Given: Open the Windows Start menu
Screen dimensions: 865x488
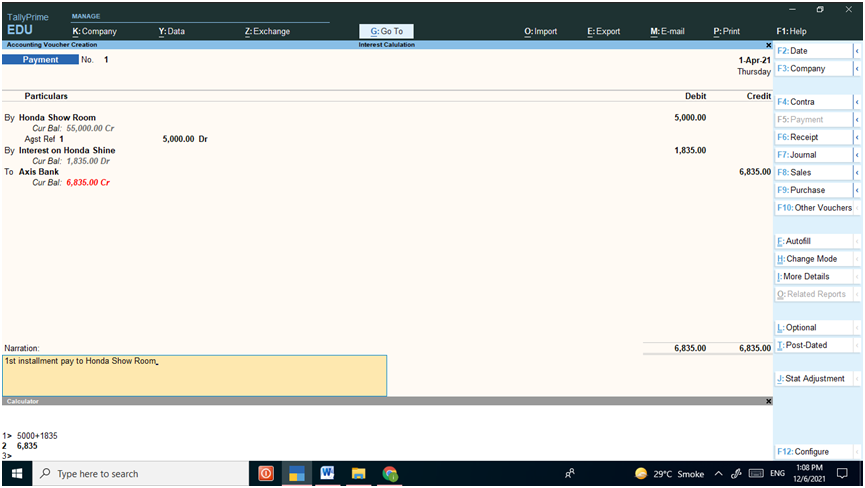Looking at the screenshot, I should click(x=17, y=474).
